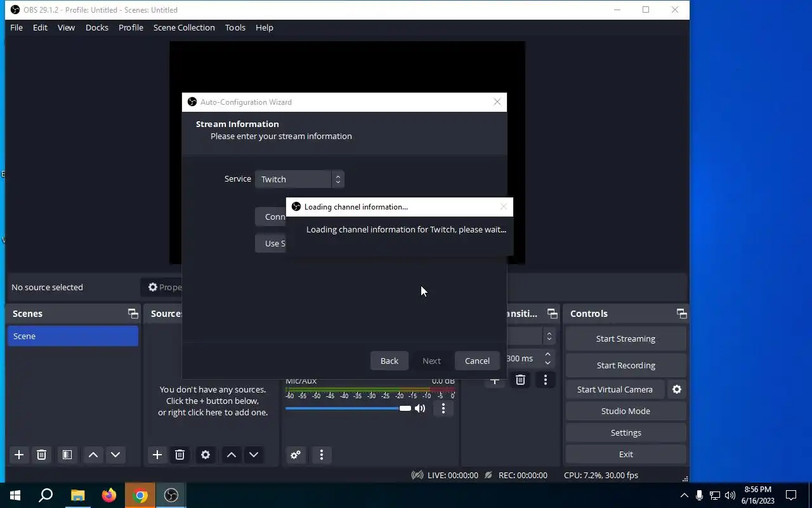
Task: Open Settings from Controls panel
Action: point(625,432)
